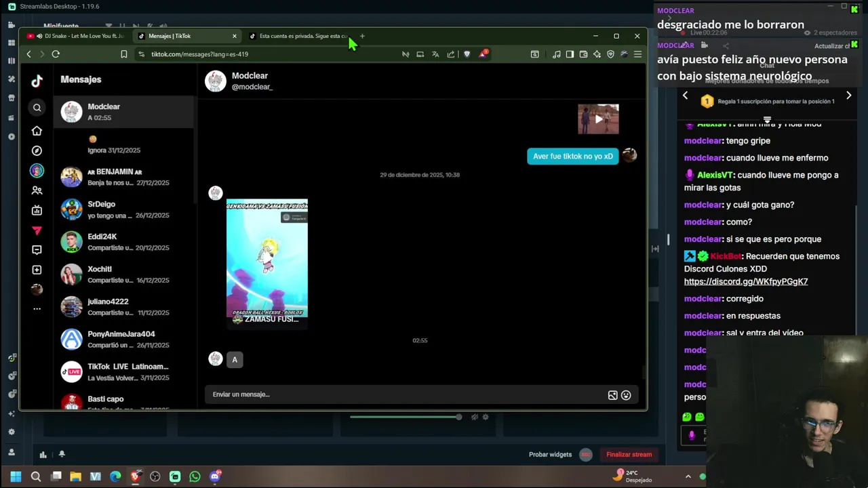
Task: Click the REC record button in Streamlabs
Action: point(586,455)
